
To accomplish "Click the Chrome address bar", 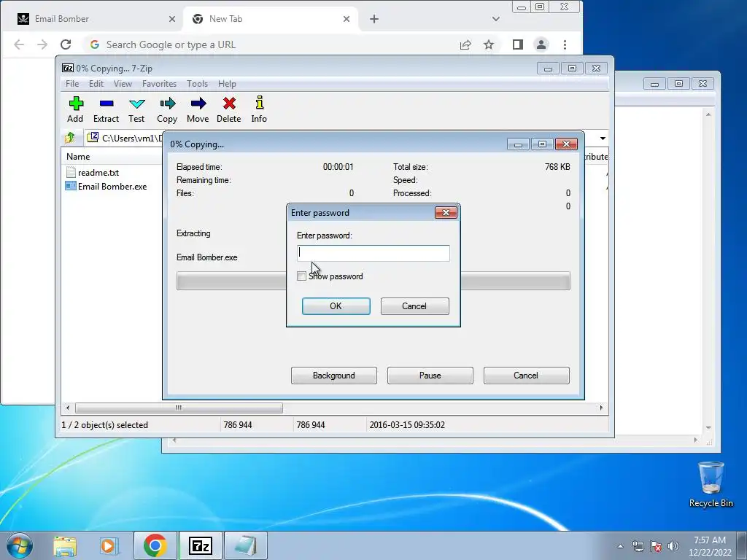I will [x=271, y=44].
